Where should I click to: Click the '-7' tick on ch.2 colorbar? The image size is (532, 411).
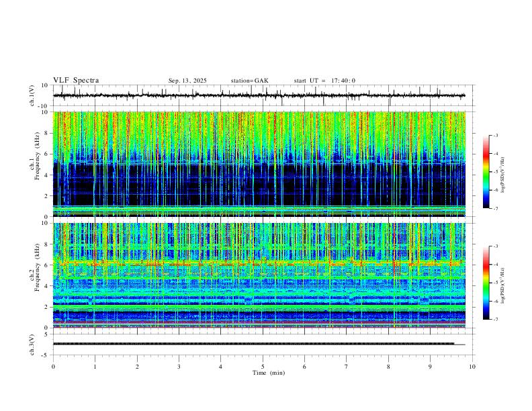pos(495,320)
